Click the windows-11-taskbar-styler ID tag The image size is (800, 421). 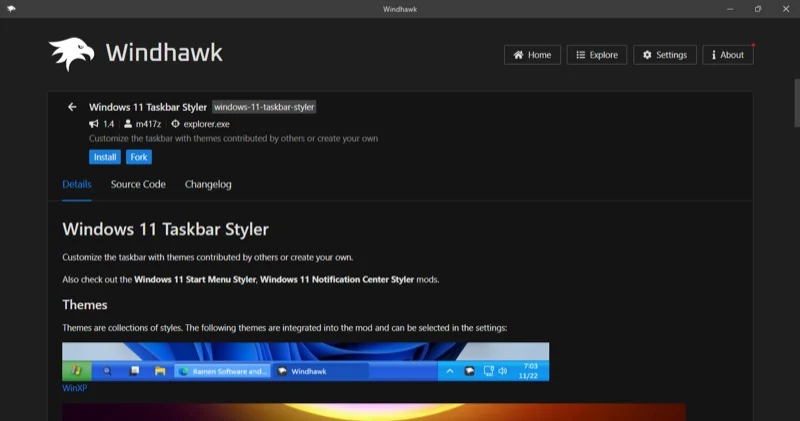(x=264, y=107)
